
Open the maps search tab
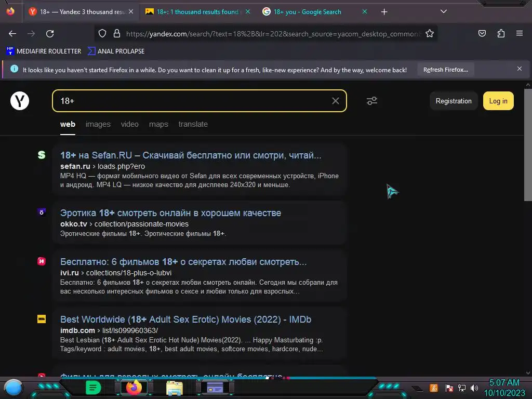click(x=158, y=124)
